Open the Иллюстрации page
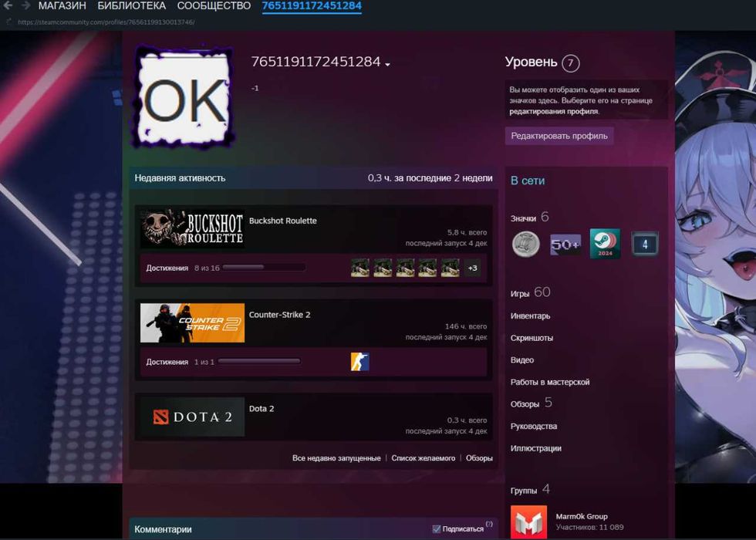 tap(536, 448)
